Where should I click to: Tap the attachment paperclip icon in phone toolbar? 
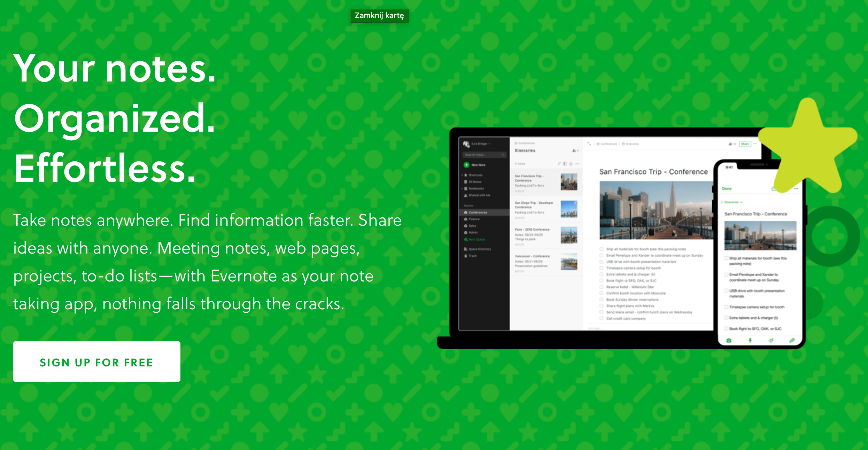pos(792,340)
